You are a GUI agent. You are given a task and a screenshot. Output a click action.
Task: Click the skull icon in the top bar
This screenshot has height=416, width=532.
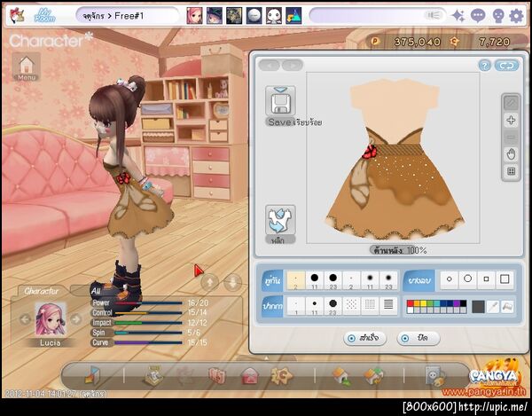(497, 16)
